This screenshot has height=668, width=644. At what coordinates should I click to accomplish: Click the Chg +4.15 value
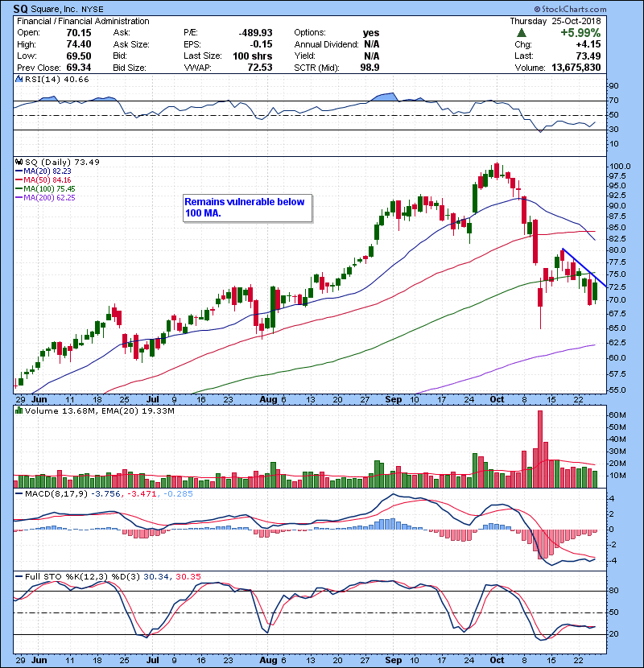588,44
